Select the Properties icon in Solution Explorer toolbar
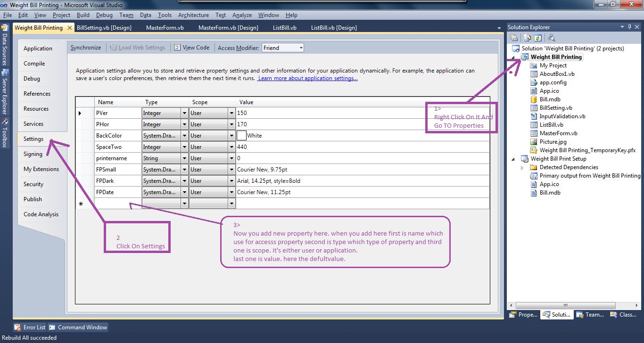This screenshot has width=644, height=343. click(x=514, y=37)
